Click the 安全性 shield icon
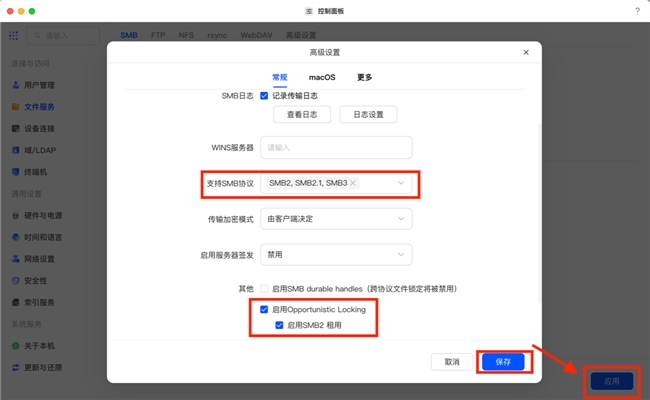 [16, 281]
